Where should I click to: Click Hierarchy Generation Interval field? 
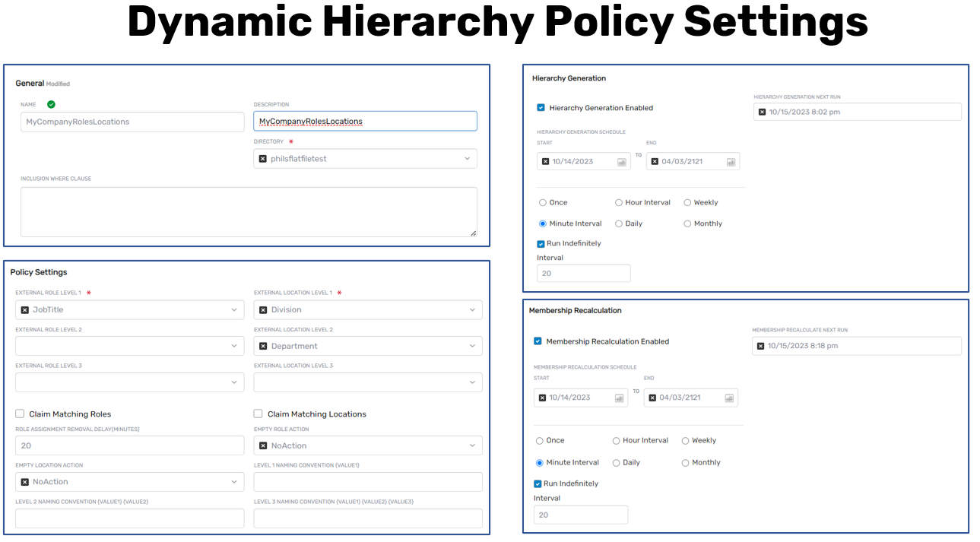pos(584,273)
